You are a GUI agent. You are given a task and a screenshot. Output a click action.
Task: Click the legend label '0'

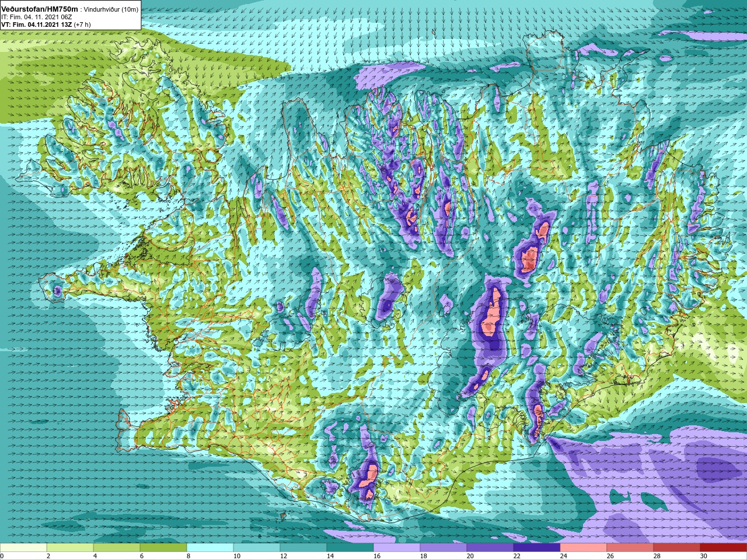point(2,556)
